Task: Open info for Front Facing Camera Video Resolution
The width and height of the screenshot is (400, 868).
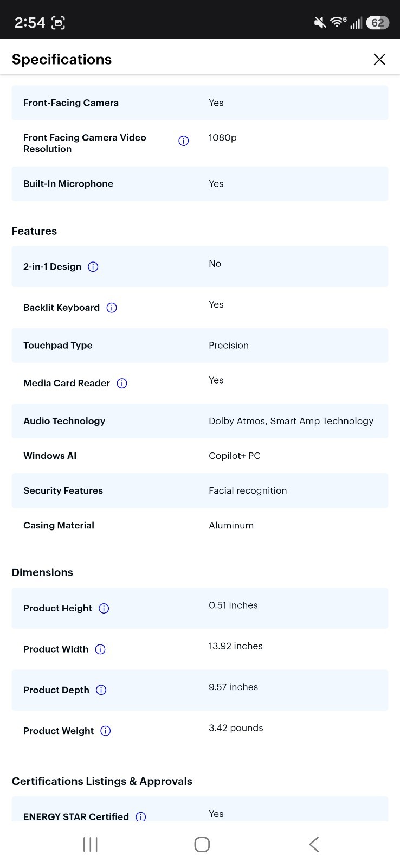Action: (184, 141)
